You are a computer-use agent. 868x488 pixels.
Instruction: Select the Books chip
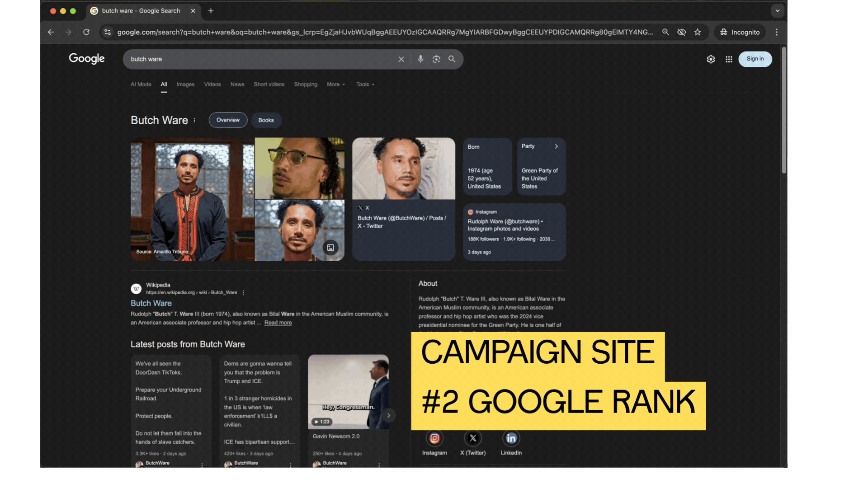point(266,120)
